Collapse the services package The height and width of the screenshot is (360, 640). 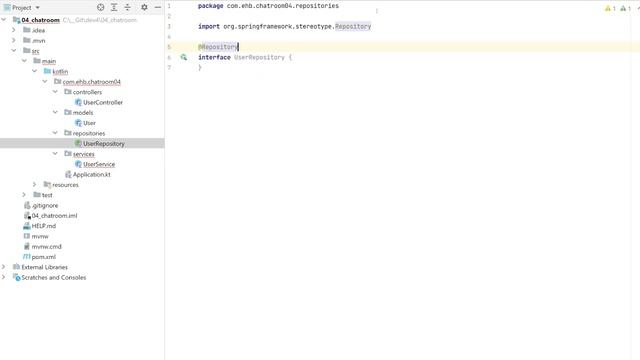[x=55, y=153]
